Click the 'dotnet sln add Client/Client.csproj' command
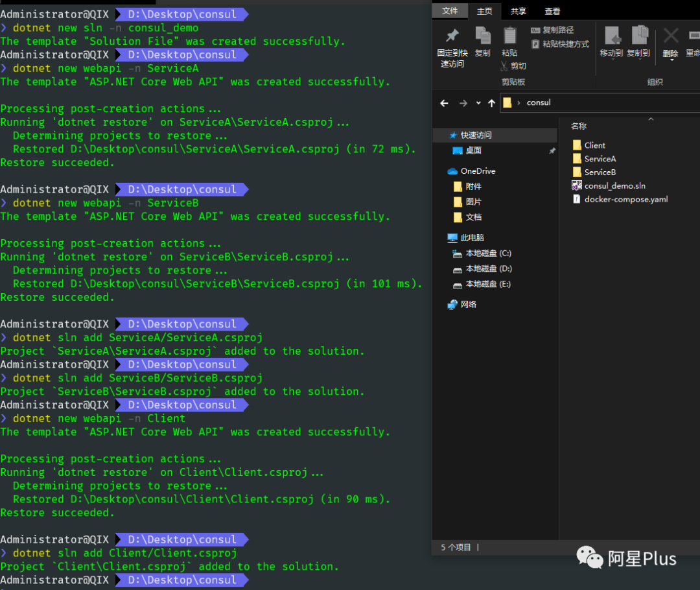 click(x=125, y=554)
